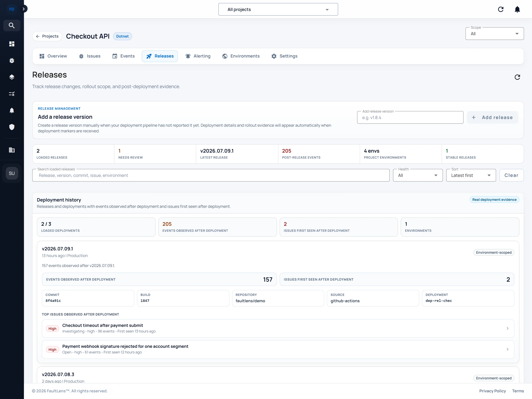Focus the Search loaded releases field

pos(211,175)
